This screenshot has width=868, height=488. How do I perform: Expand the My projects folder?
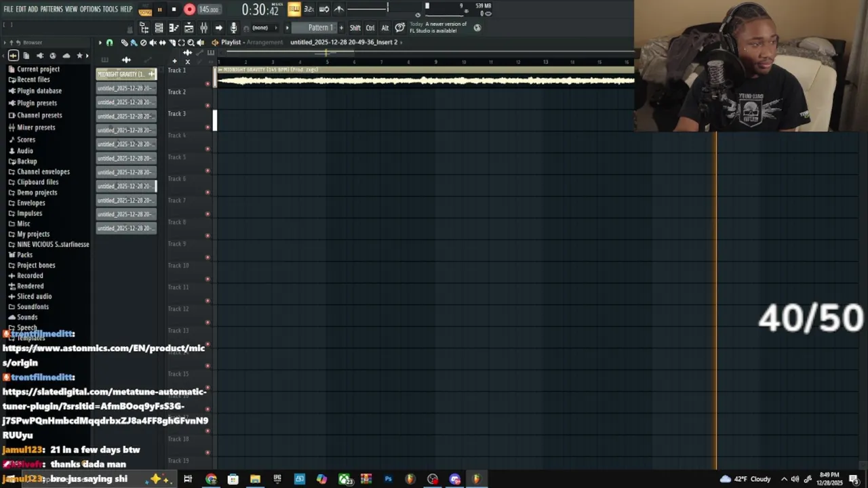[x=29, y=234]
